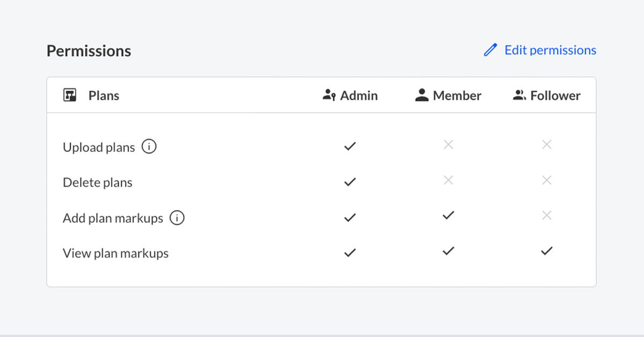The width and height of the screenshot is (644, 337).
Task: Click the Plans floor plan icon
Action: (70, 96)
